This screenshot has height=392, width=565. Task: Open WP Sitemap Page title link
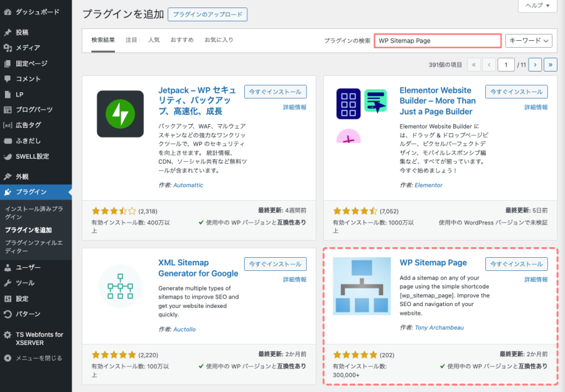pyautogui.click(x=433, y=263)
